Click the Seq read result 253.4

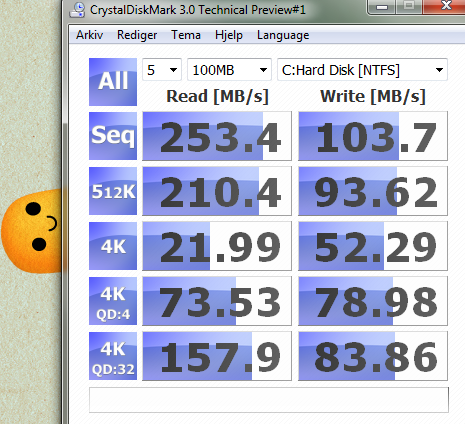217,136
